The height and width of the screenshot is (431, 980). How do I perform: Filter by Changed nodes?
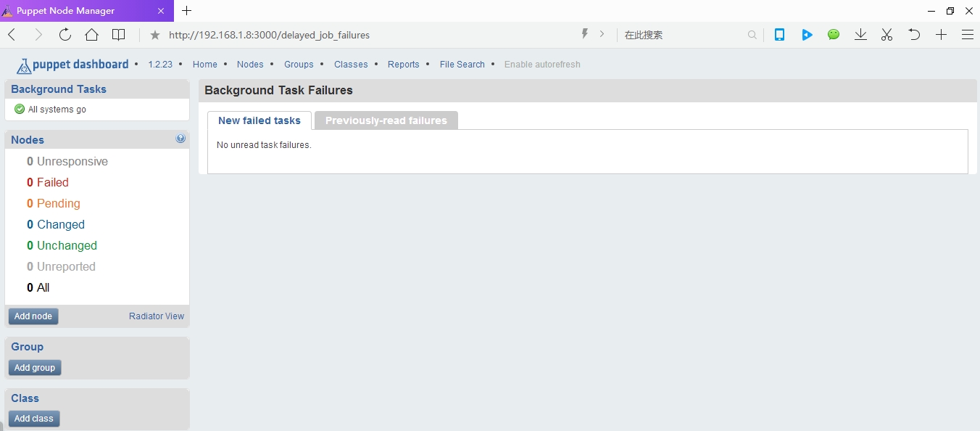(x=56, y=225)
